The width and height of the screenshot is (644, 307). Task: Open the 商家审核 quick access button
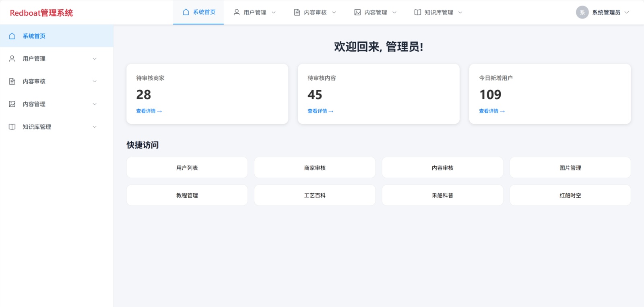pos(315,168)
